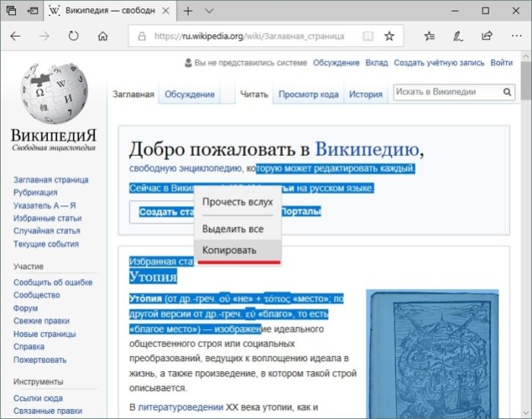
Task: Click the Порталы link
Action: click(301, 211)
